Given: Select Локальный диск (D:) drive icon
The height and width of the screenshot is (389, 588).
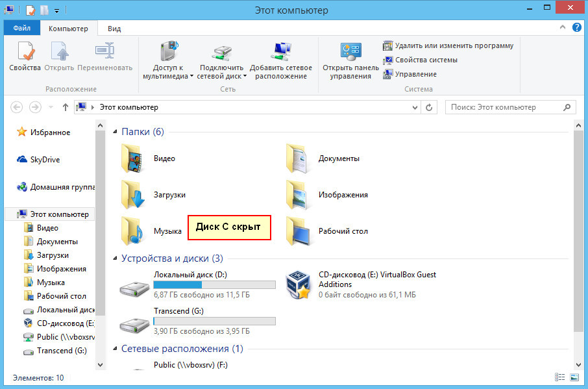Looking at the screenshot, I should (x=134, y=289).
